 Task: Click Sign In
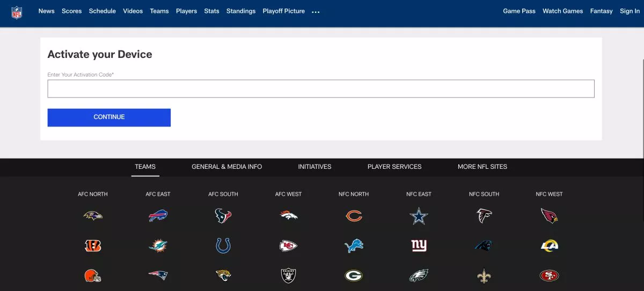pos(630,11)
